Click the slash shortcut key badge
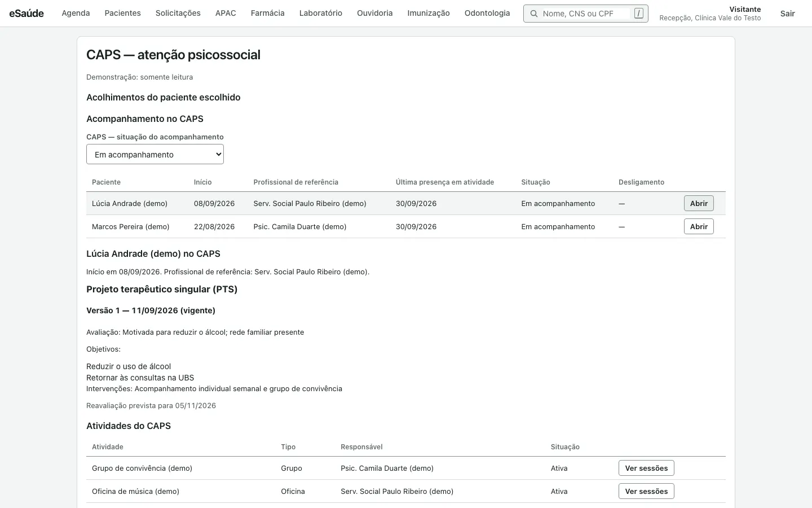Screen dimensions: 812x508 click(638, 13)
